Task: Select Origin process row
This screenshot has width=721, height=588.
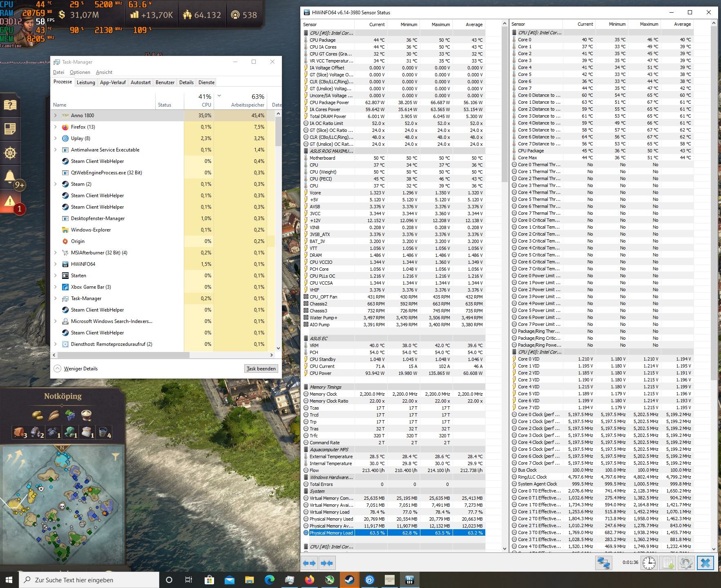Action: point(163,241)
